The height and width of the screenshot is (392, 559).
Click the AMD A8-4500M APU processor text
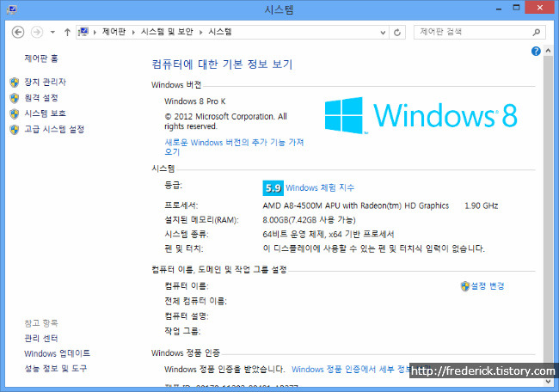click(x=355, y=205)
